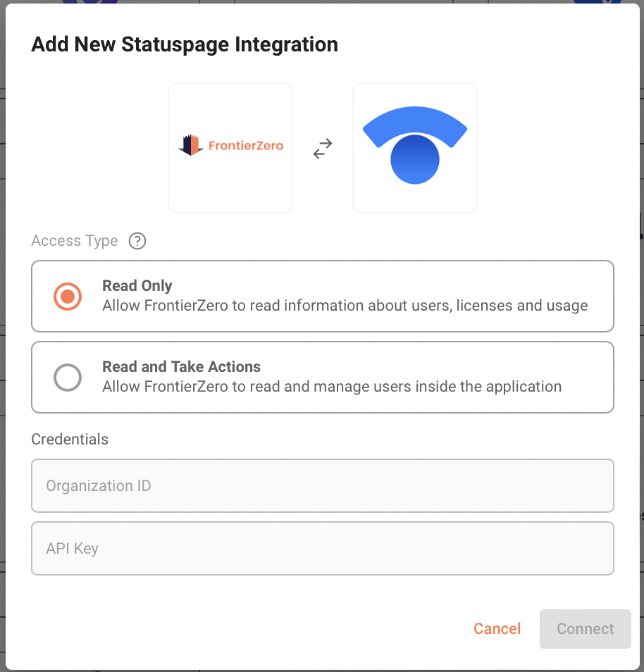Click the "Read and Take Actions" option title
Viewport: 644px width, 672px height.
point(181,367)
